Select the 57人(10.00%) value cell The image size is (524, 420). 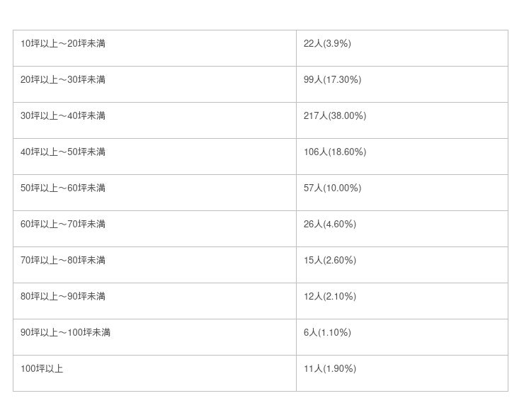pos(332,188)
